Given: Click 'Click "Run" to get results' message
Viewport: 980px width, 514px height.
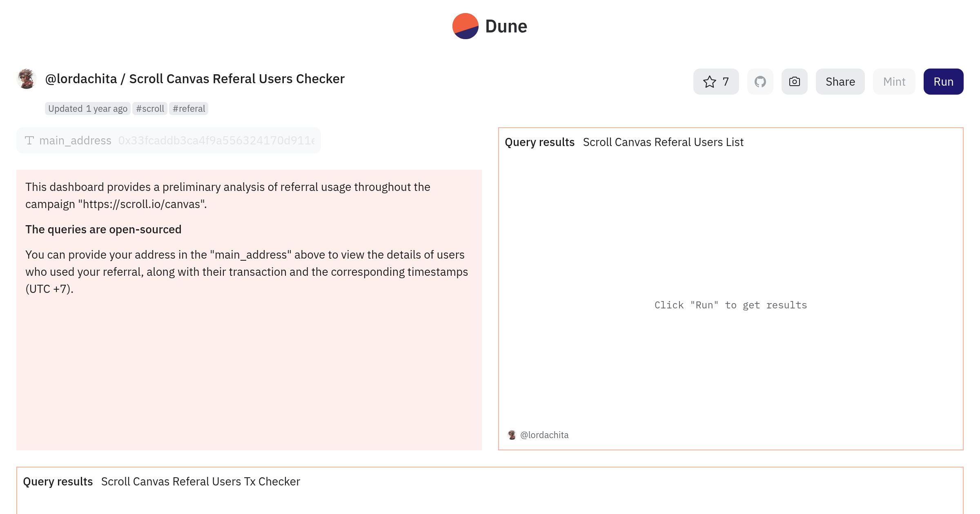Looking at the screenshot, I should pos(731,305).
